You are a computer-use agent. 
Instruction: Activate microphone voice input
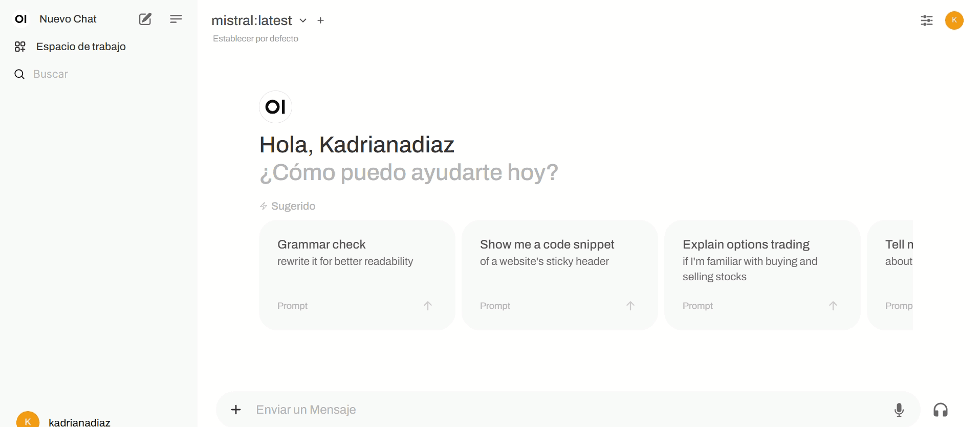(899, 410)
